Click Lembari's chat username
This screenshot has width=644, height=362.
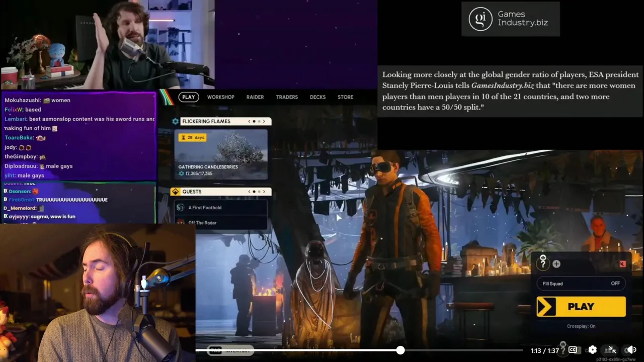[x=16, y=119]
